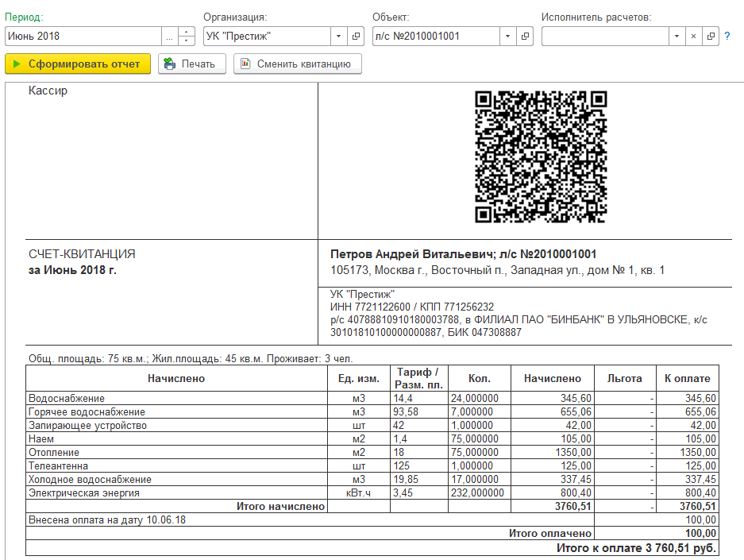Image resolution: width=744 pixels, height=560 pixels.
Task: Select the Наем row name
Action: click(x=41, y=439)
